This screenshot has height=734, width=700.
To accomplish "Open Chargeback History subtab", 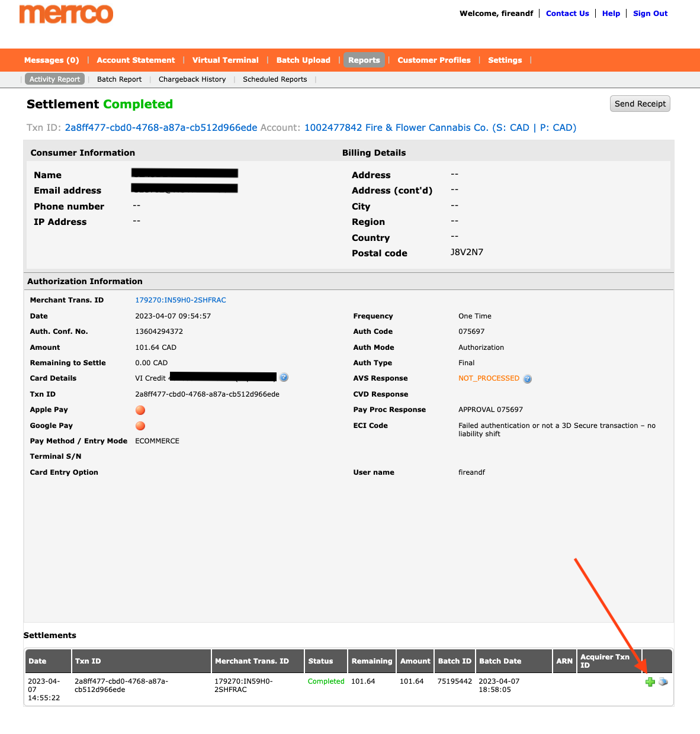I will click(192, 79).
